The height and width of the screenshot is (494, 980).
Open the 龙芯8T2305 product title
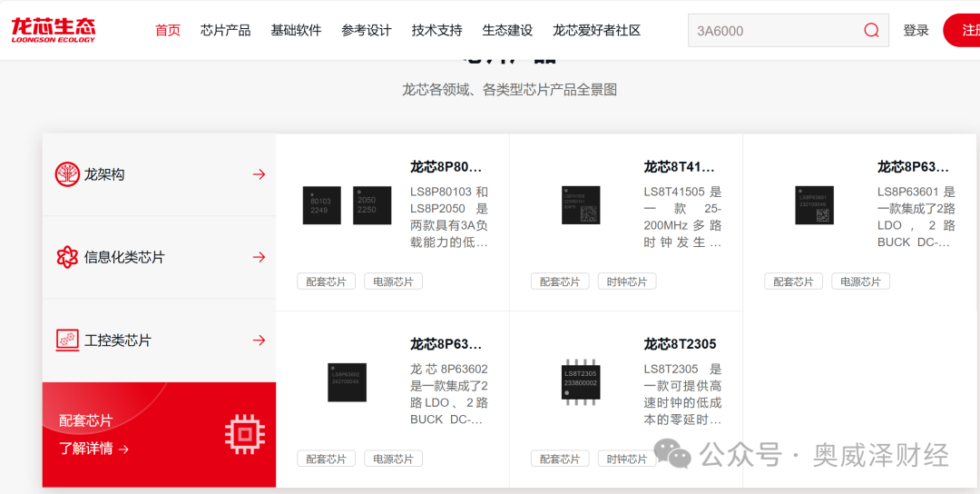pyautogui.click(x=680, y=344)
